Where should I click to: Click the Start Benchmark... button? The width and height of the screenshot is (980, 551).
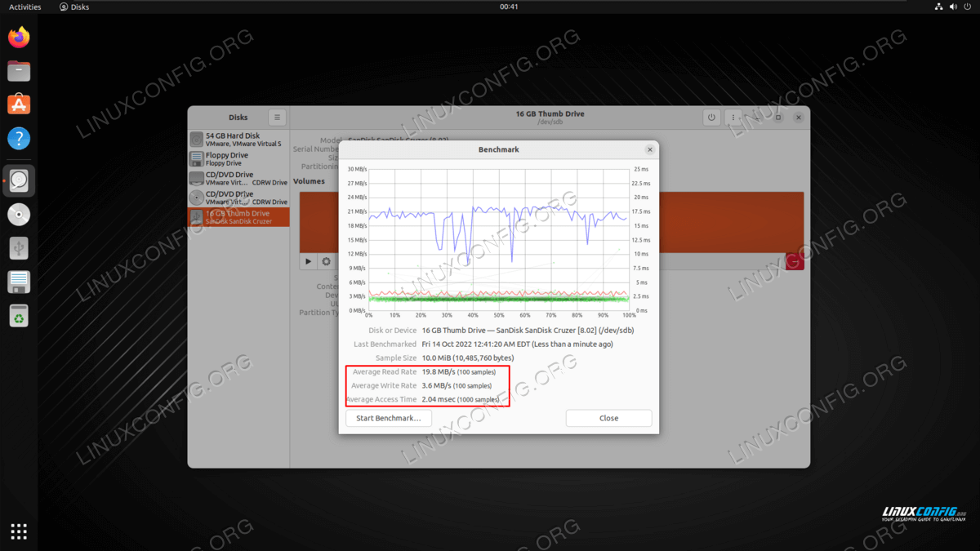point(389,418)
